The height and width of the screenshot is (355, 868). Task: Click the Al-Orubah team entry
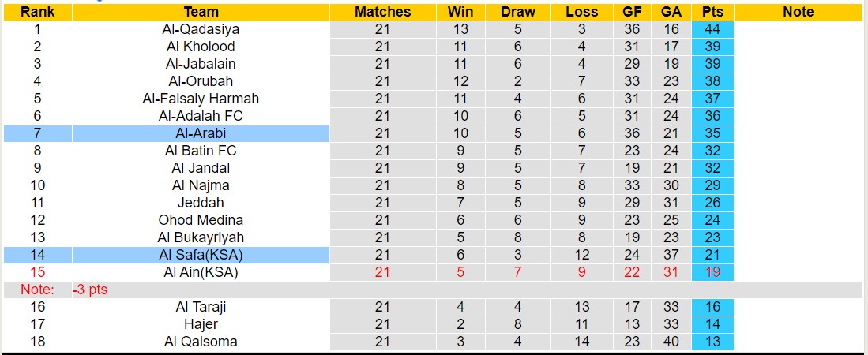[x=201, y=81]
